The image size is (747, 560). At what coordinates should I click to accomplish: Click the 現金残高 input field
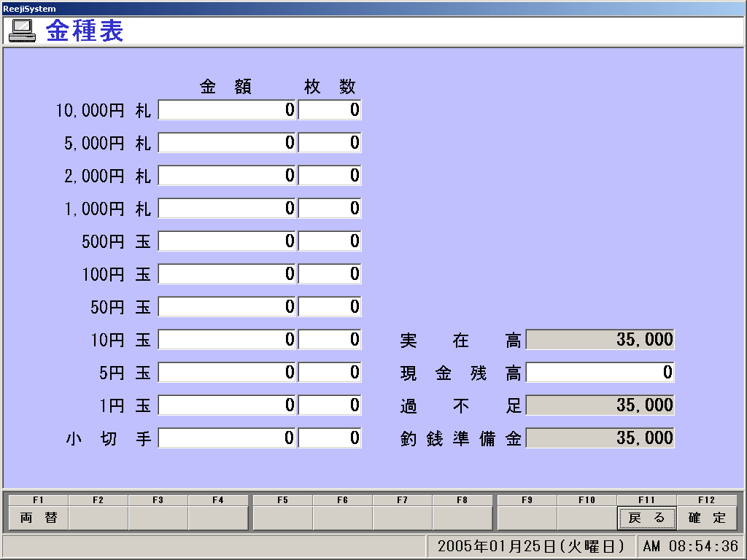point(600,373)
